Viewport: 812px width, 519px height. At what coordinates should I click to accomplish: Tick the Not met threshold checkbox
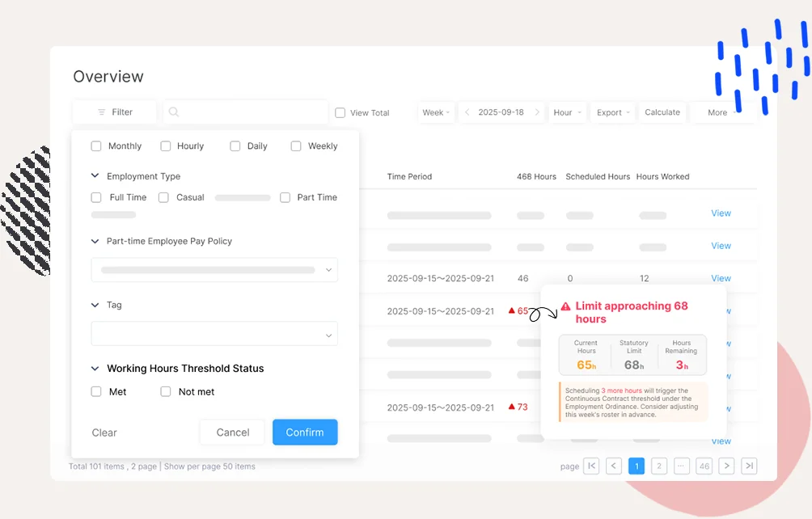click(166, 392)
